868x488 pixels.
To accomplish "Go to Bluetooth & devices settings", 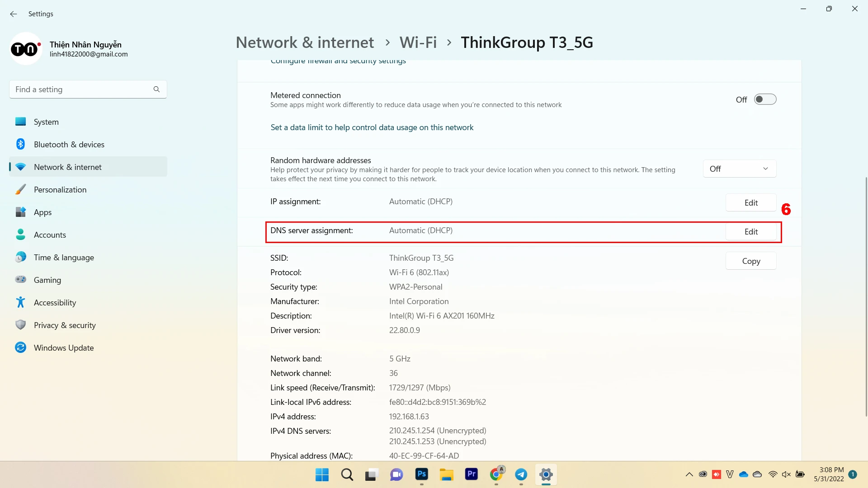I will pyautogui.click(x=88, y=144).
